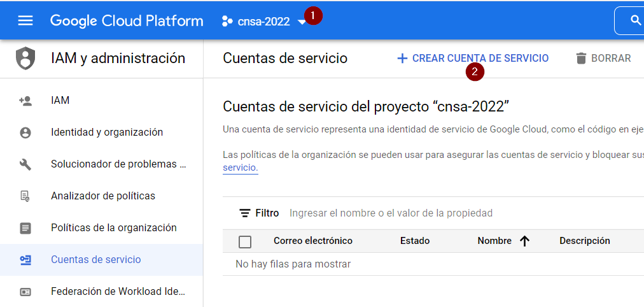Click the 'No hay filas para mostrar' message
This screenshot has height=307, width=644.
coord(293,264)
